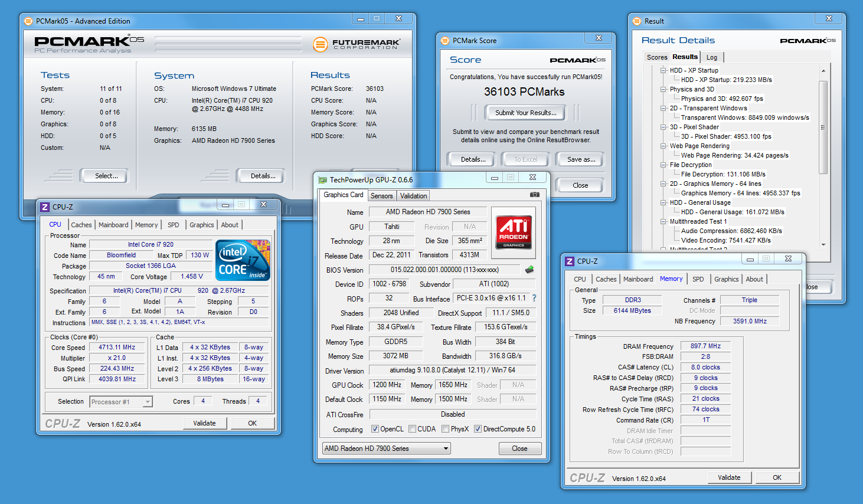Click Save as... in PCMark Score

[581, 159]
